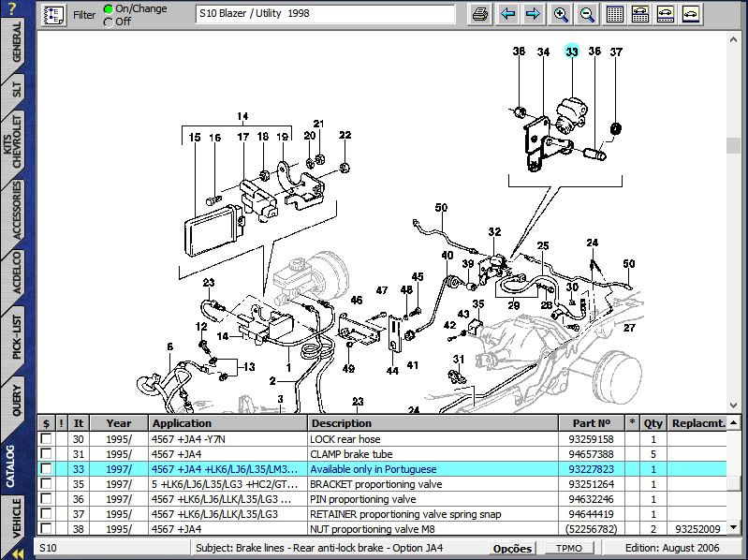This screenshot has height=560, width=748.
Task: Switch to the CATALOG side tab
Action: click(11, 466)
